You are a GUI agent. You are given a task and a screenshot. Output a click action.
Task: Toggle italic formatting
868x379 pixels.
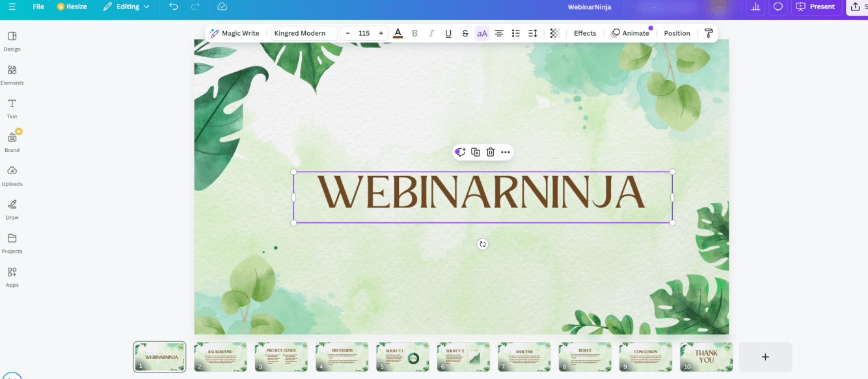(x=431, y=33)
